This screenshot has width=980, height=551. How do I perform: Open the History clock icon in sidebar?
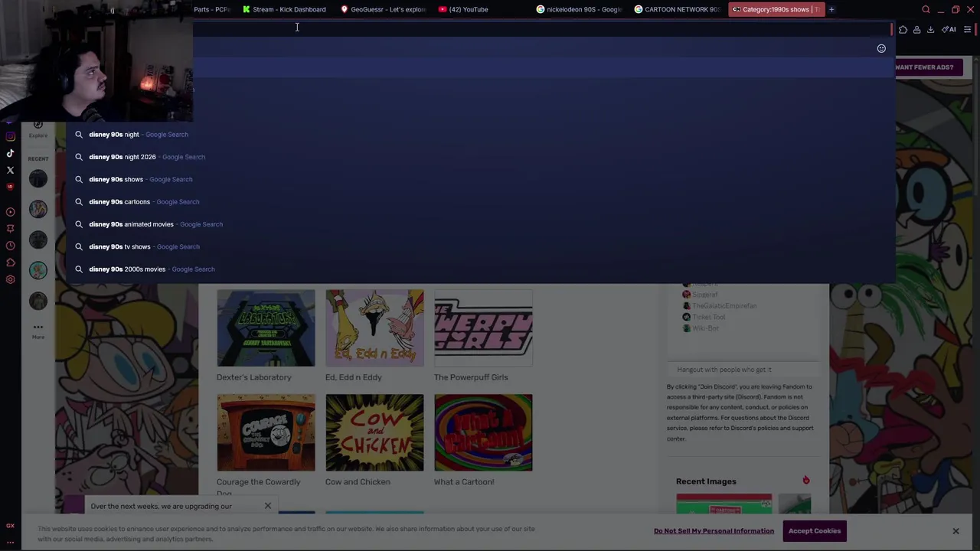coord(10,246)
